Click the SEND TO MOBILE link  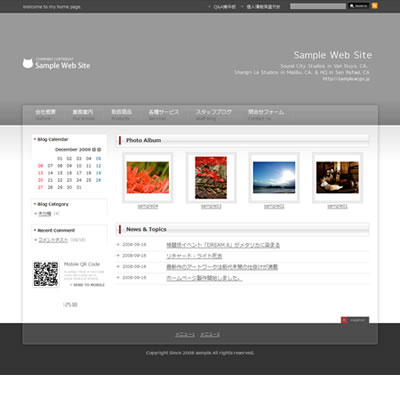tap(88, 285)
